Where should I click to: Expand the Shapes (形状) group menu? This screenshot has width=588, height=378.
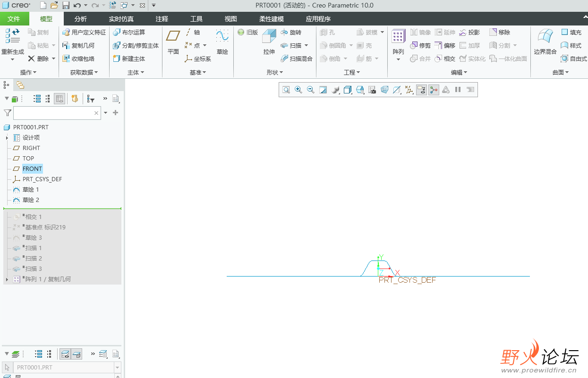[x=275, y=72]
